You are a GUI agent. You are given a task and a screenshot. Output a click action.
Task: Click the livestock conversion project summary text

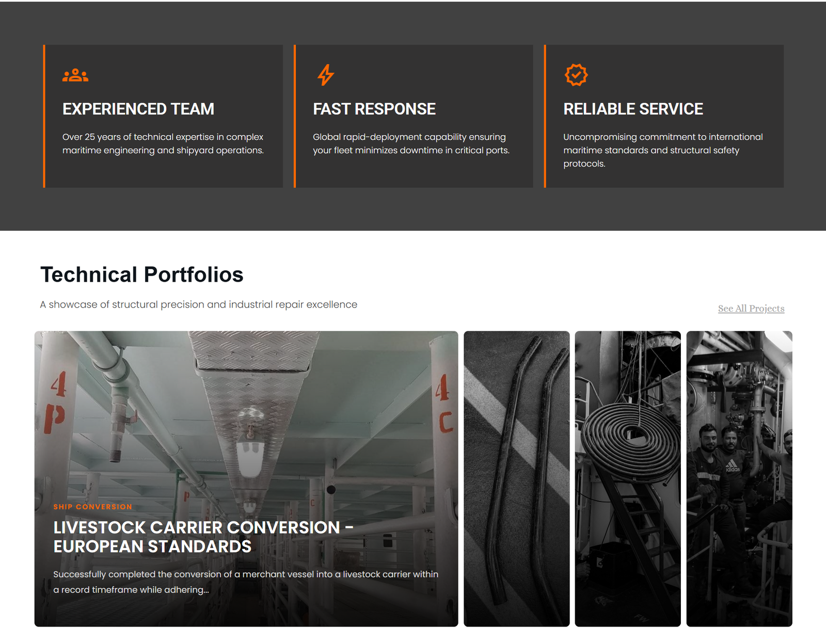click(x=246, y=582)
